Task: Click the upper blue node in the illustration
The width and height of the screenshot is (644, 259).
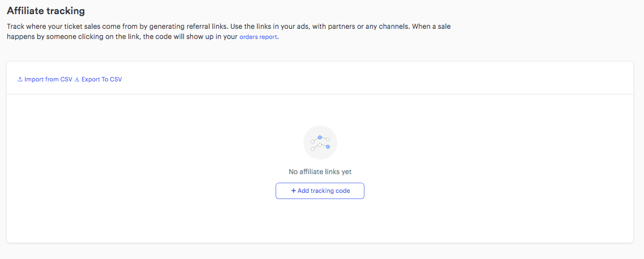Action: pyautogui.click(x=320, y=137)
